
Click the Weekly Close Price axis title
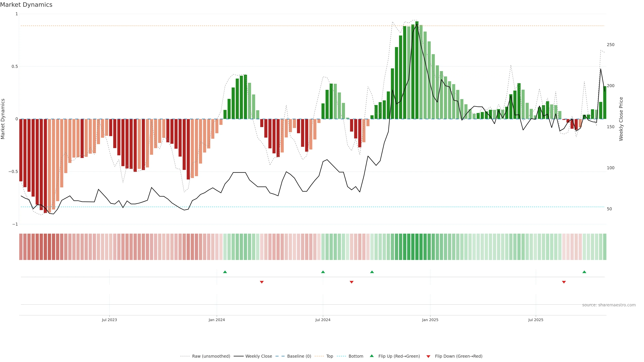[x=621, y=119]
